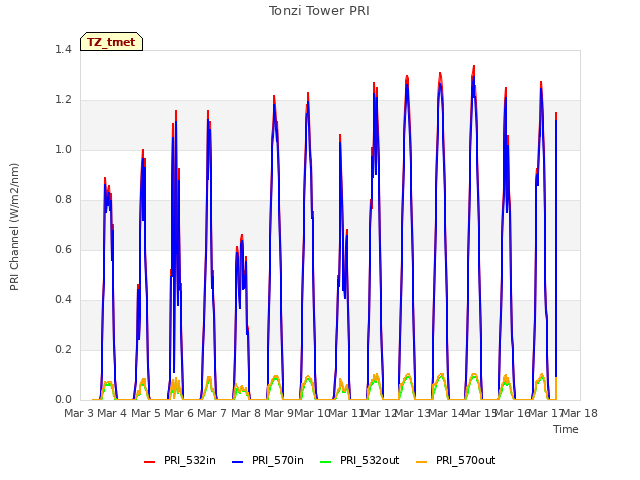Click the 0.2 y-axis tick label
The image size is (640, 480).
(x=63, y=350)
